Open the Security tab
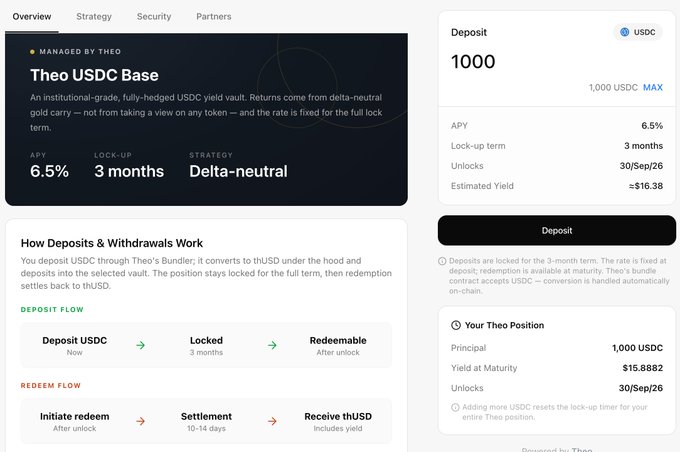 point(154,16)
